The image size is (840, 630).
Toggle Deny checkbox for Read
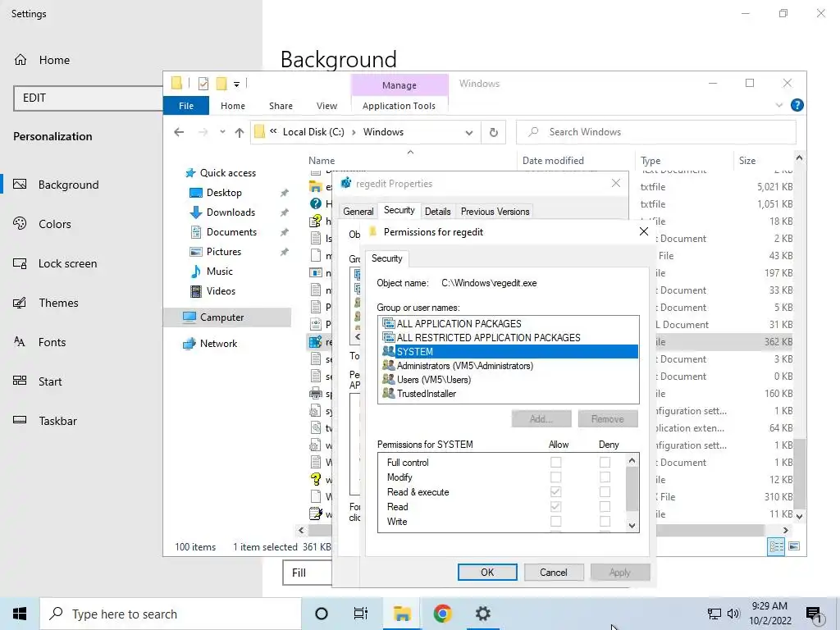[605, 506]
